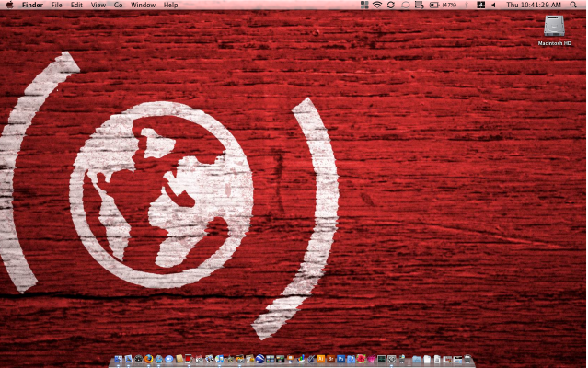Open the Apple menu
Screen dimensions: 588x368
[x=10, y=5]
